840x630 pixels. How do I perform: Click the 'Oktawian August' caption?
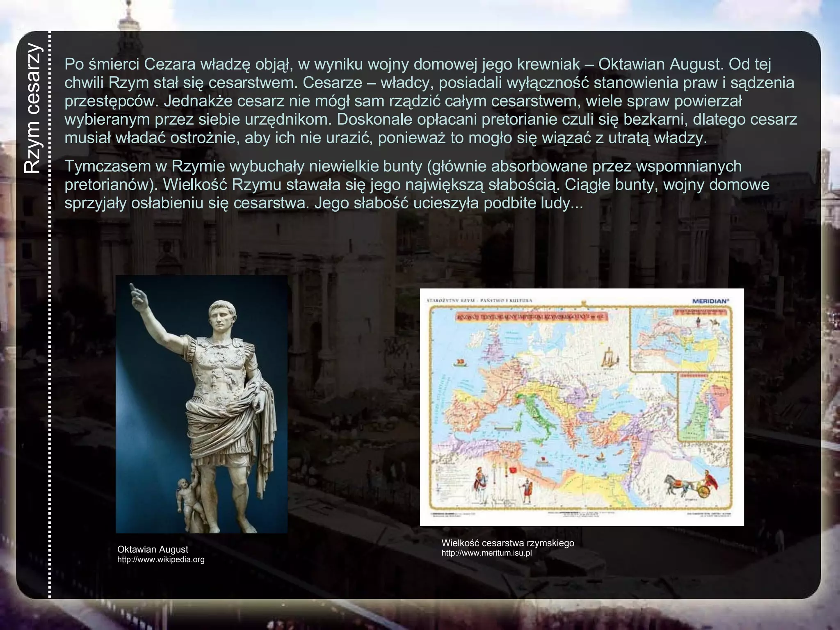coord(153,549)
